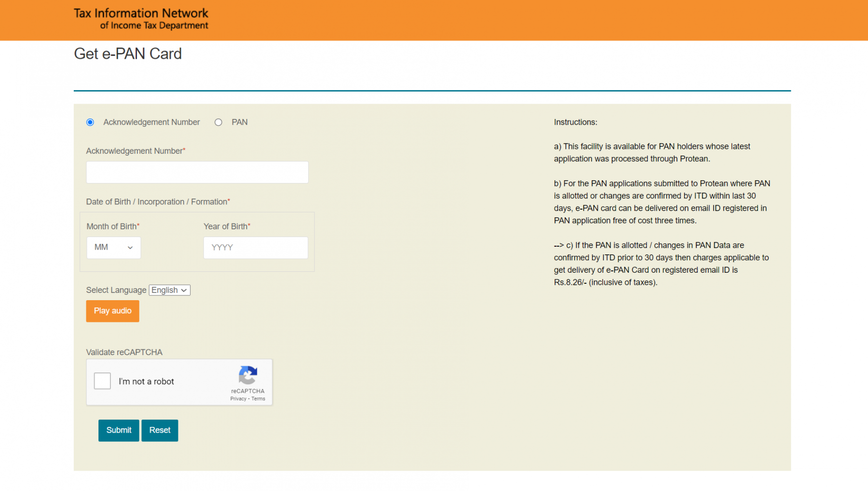This screenshot has height=491, width=868.
Task: Check the I'm not a robot checkbox
Action: point(102,381)
